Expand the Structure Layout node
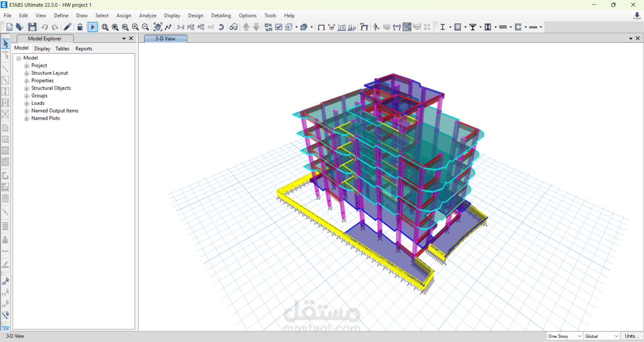644x342 pixels. pos(26,73)
